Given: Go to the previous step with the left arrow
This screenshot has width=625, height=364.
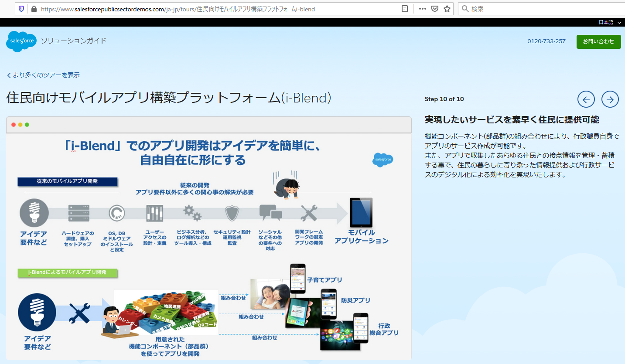Looking at the screenshot, I should pos(586,99).
